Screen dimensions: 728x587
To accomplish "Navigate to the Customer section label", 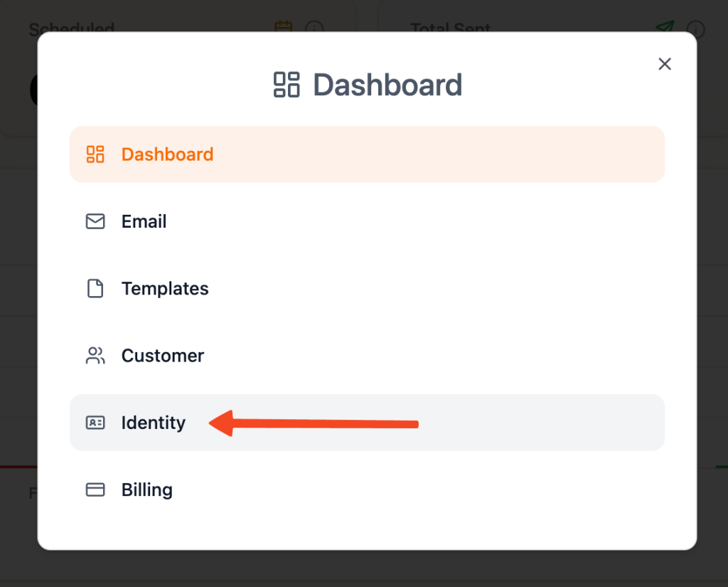I will pos(163,356).
